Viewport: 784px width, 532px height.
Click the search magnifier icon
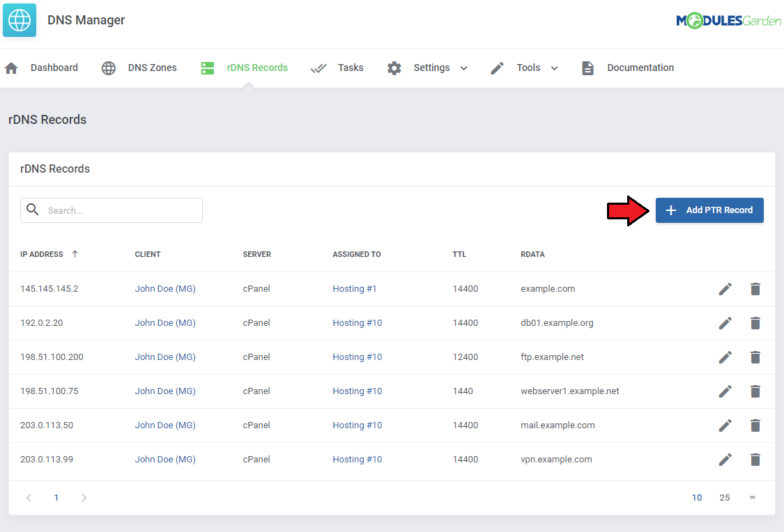coord(33,210)
